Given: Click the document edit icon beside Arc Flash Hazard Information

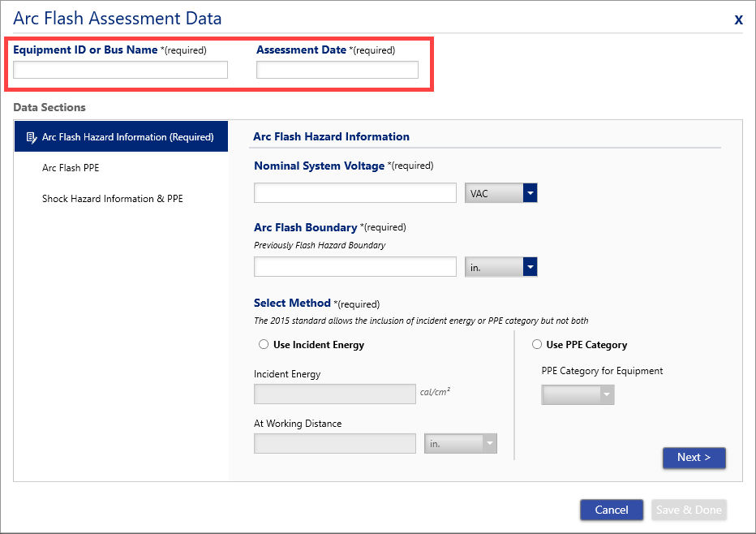Looking at the screenshot, I should (x=32, y=137).
